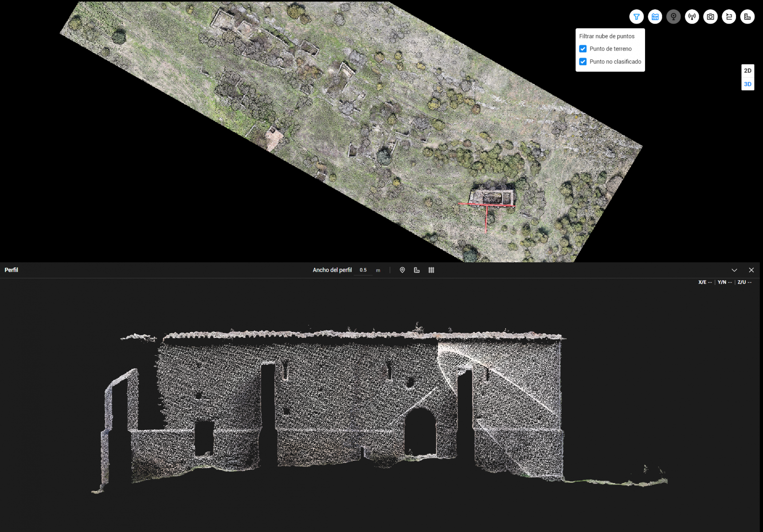Screen dimensions: 763x532
Task: Click the 'Punto de terreno' label text
Action: point(610,49)
